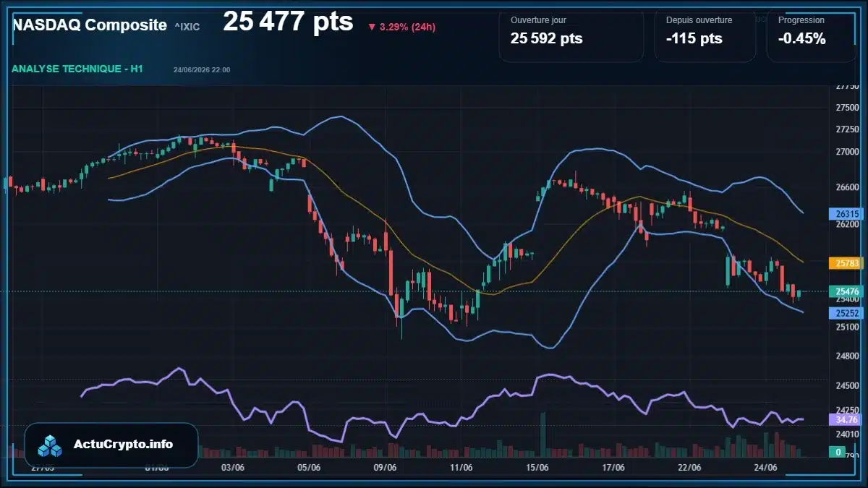Open the Ouverture jour 25 592 pts card
This screenshot has width=868, height=488.
pyautogui.click(x=571, y=36)
